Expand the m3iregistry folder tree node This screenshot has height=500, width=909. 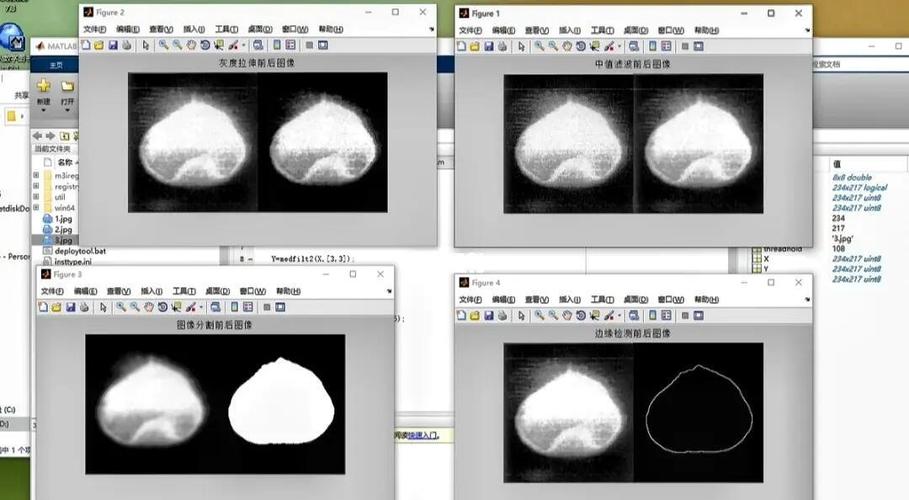pos(36,175)
